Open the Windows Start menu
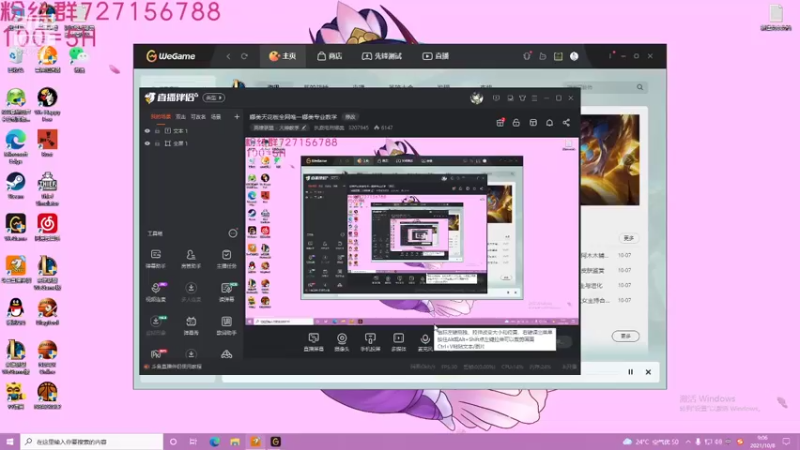This screenshot has width=800, height=450. (10, 442)
